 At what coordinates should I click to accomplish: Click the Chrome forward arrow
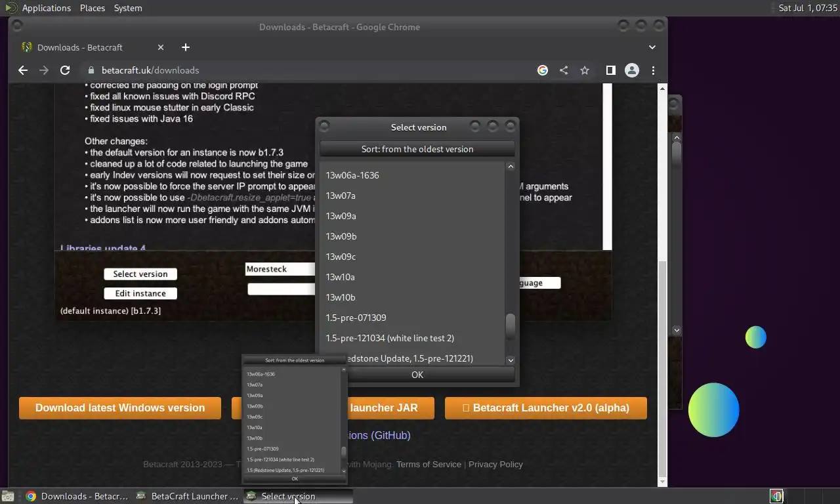click(44, 70)
